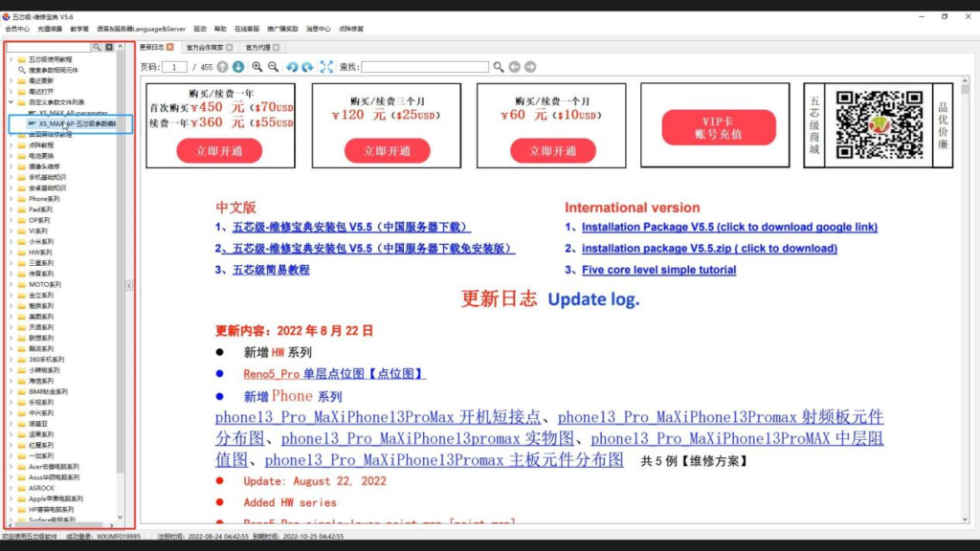
Task: Click the folder icon of Phone系列
Action: point(22,199)
